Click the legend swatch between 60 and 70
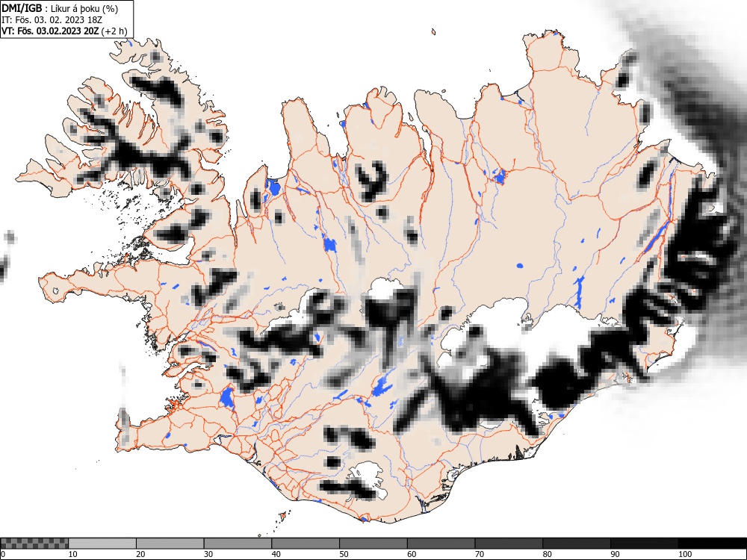The image size is (747, 560). pos(441,544)
